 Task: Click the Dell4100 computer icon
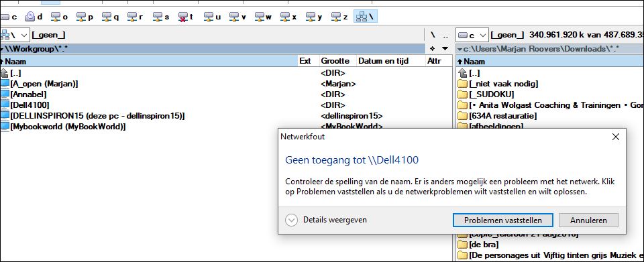[5, 105]
